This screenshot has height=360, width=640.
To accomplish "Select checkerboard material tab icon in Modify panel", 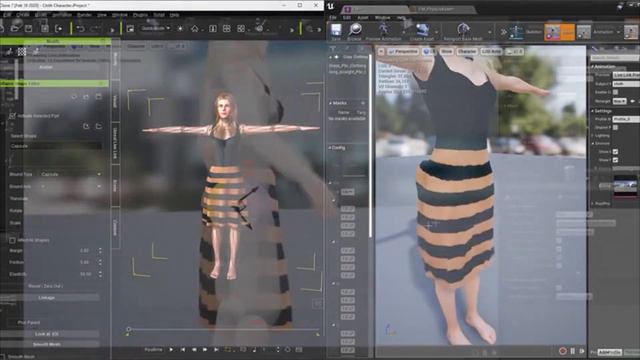I will [22, 51].
